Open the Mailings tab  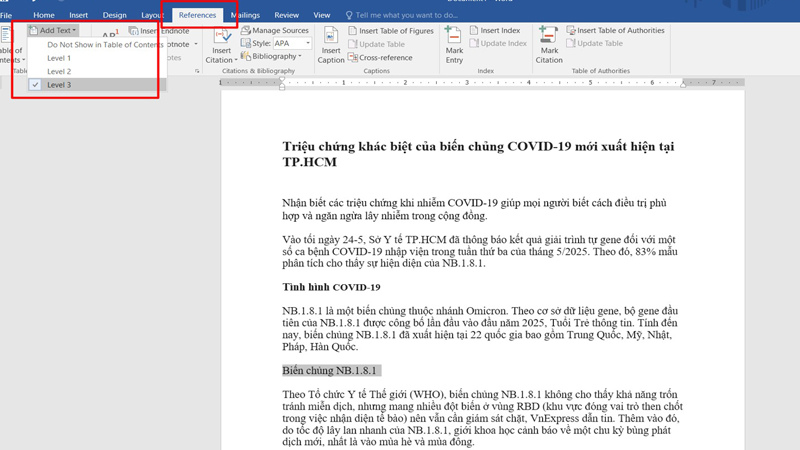(245, 15)
